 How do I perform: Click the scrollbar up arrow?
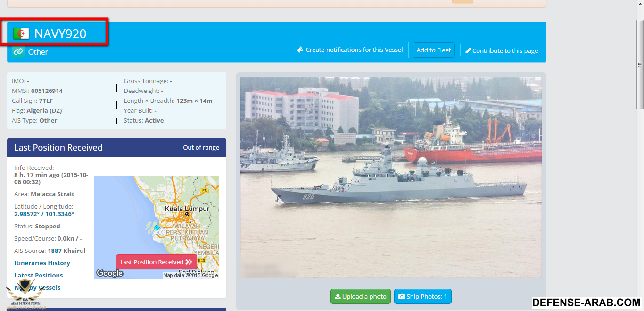coord(640,4)
